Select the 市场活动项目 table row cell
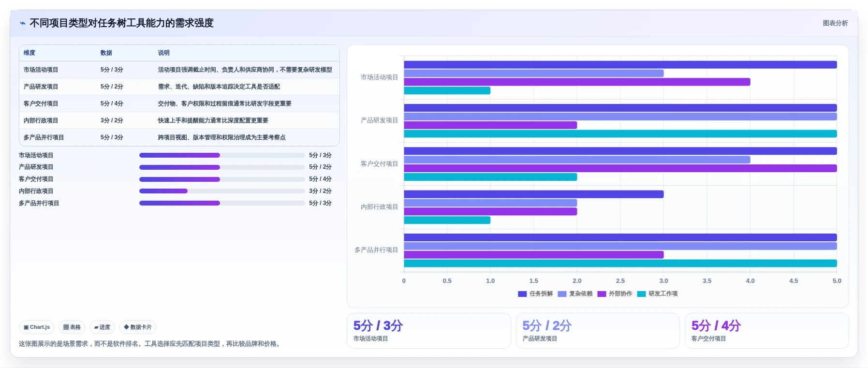 41,70
